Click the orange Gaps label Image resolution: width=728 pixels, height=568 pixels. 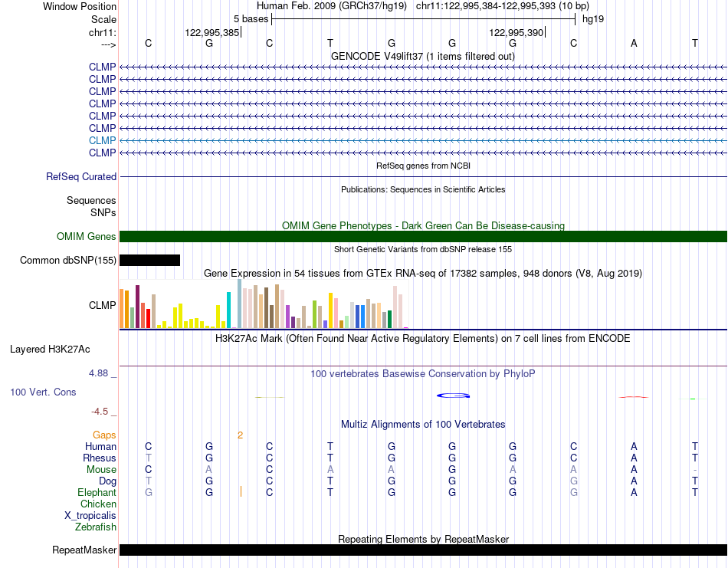[104, 435]
